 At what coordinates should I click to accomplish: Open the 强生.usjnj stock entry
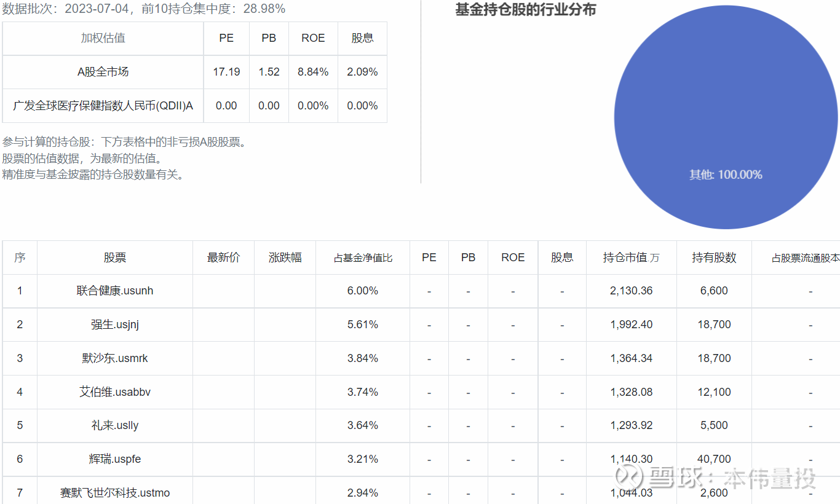115,325
